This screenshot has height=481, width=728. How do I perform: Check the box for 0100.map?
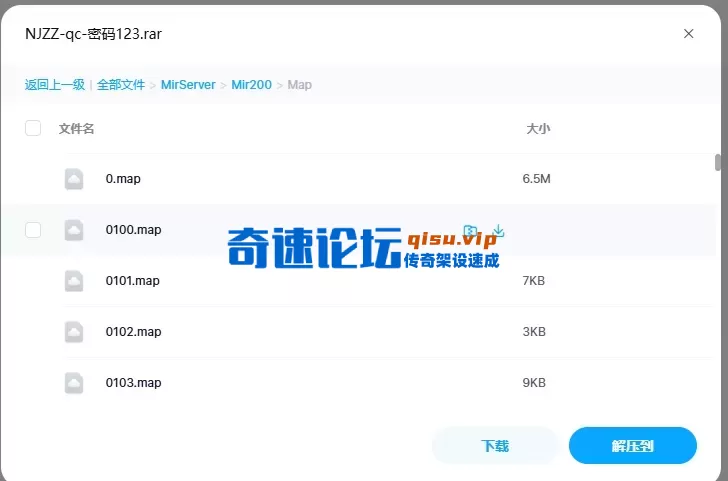pyautogui.click(x=33, y=230)
